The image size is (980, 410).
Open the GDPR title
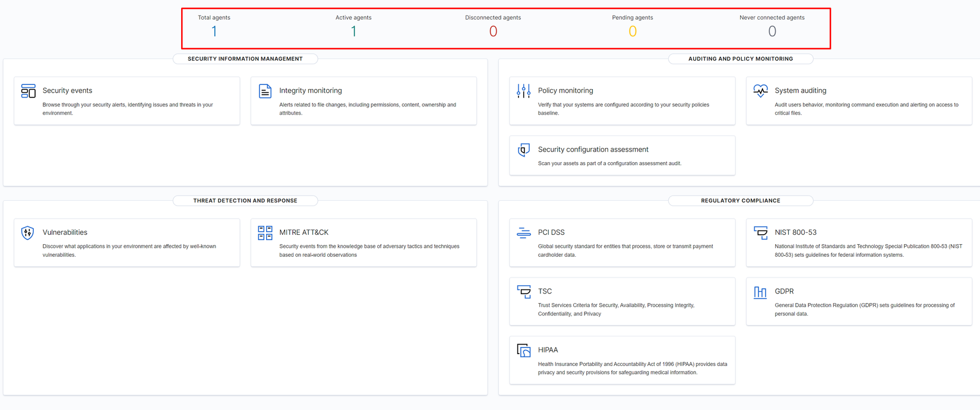point(785,291)
